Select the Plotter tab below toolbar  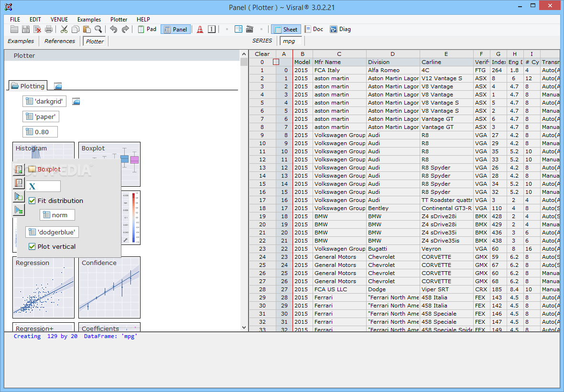(95, 42)
